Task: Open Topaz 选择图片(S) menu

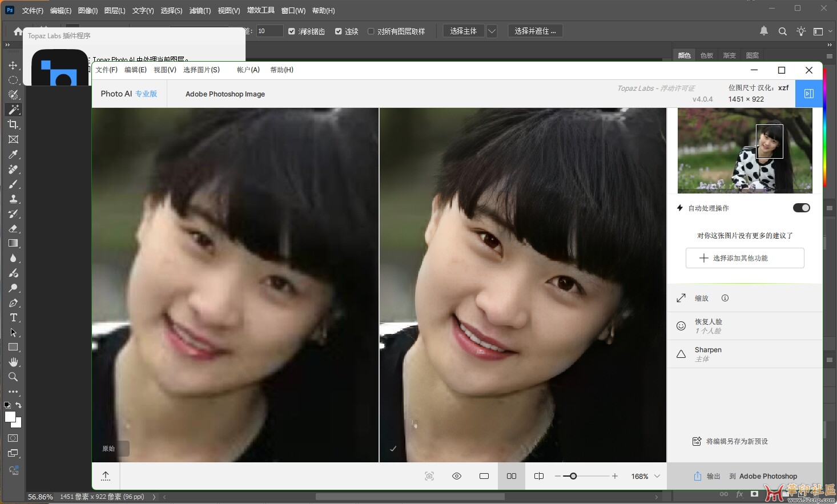Action: click(x=202, y=70)
